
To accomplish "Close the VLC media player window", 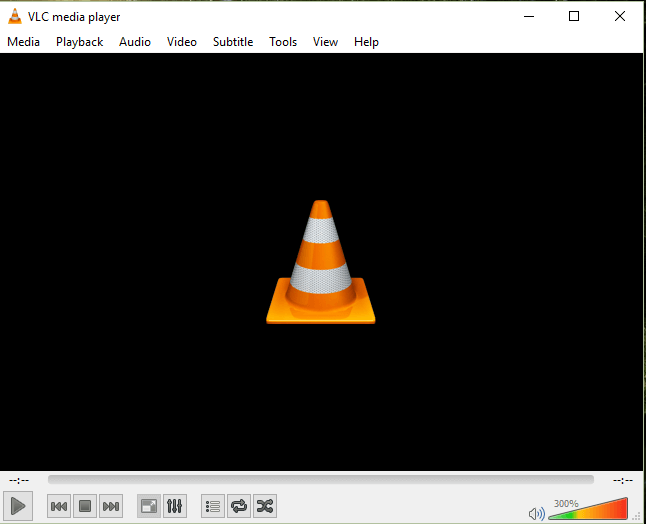I will [620, 16].
